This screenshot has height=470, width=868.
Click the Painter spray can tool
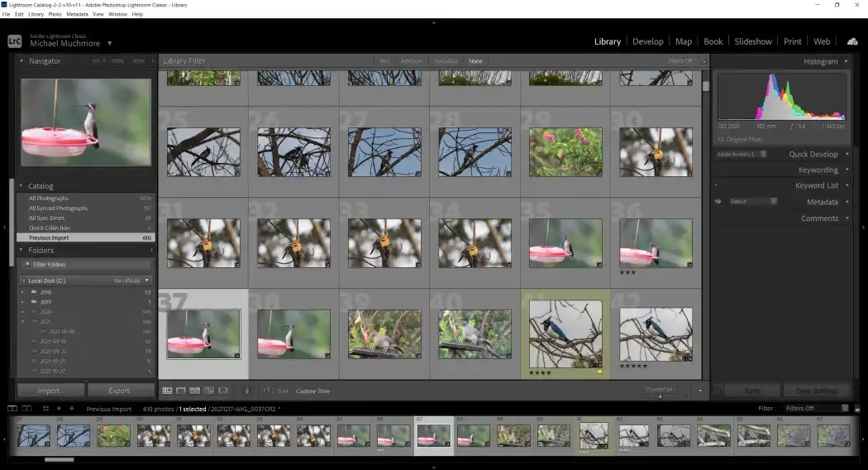pos(246,391)
